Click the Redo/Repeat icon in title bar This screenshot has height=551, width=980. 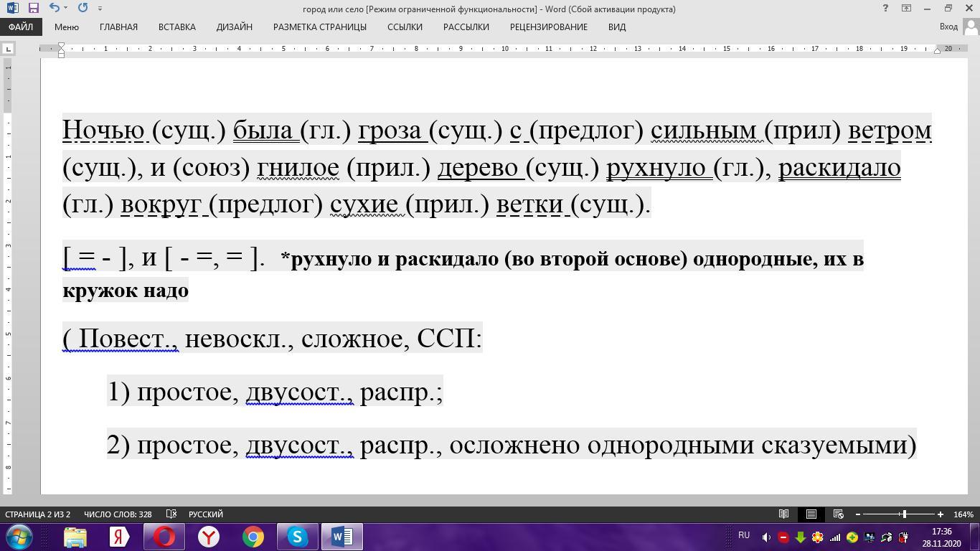click(x=83, y=9)
